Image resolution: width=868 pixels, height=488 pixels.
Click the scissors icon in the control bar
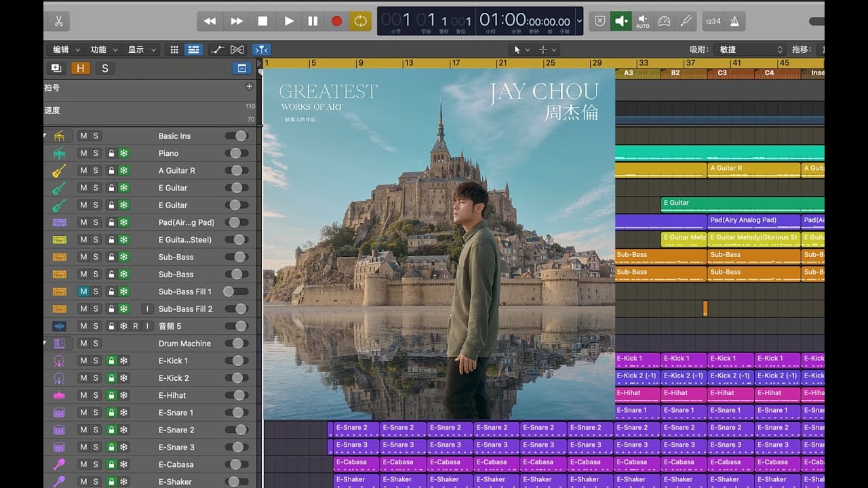(x=58, y=21)
